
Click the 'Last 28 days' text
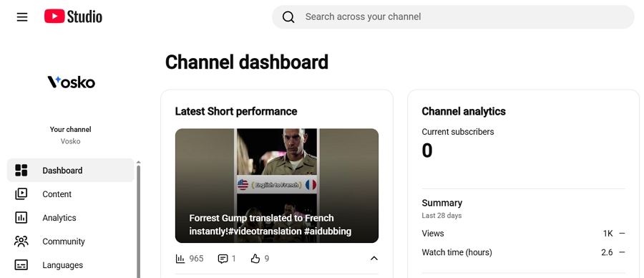coord(441,216)
